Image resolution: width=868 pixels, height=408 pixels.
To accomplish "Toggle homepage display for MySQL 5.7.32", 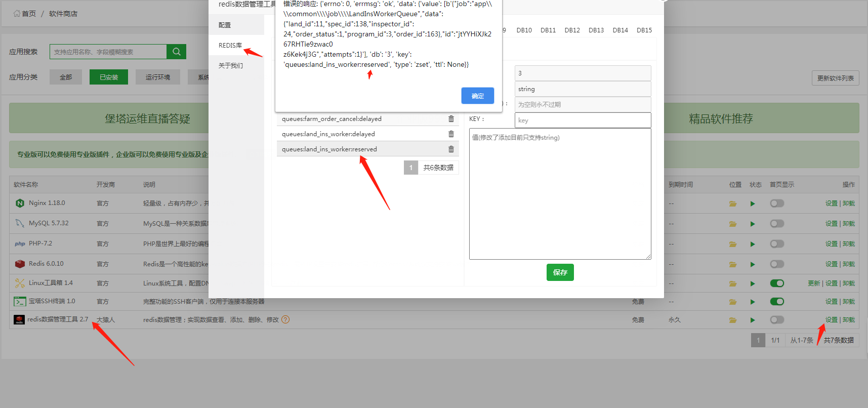I will [777, 223].
